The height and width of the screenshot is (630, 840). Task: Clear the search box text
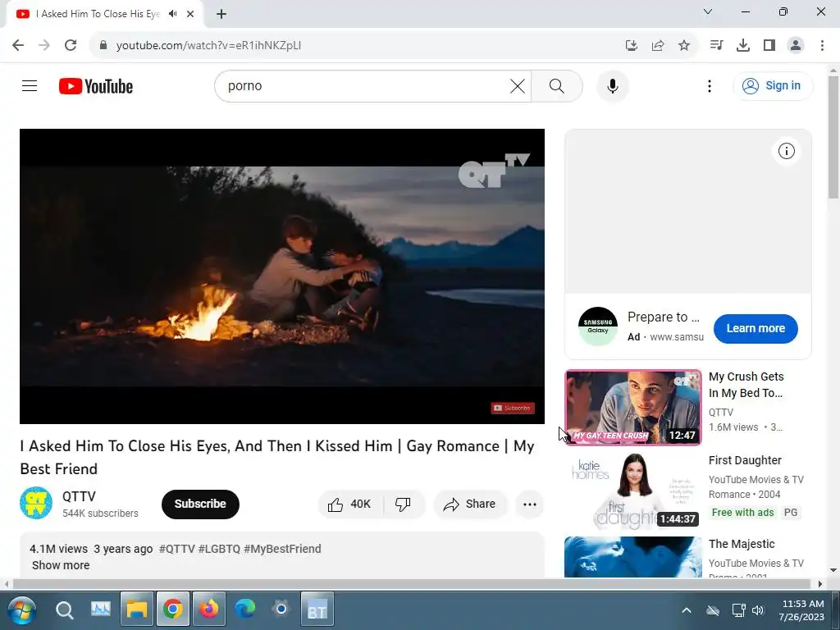(x=517, y=85)
